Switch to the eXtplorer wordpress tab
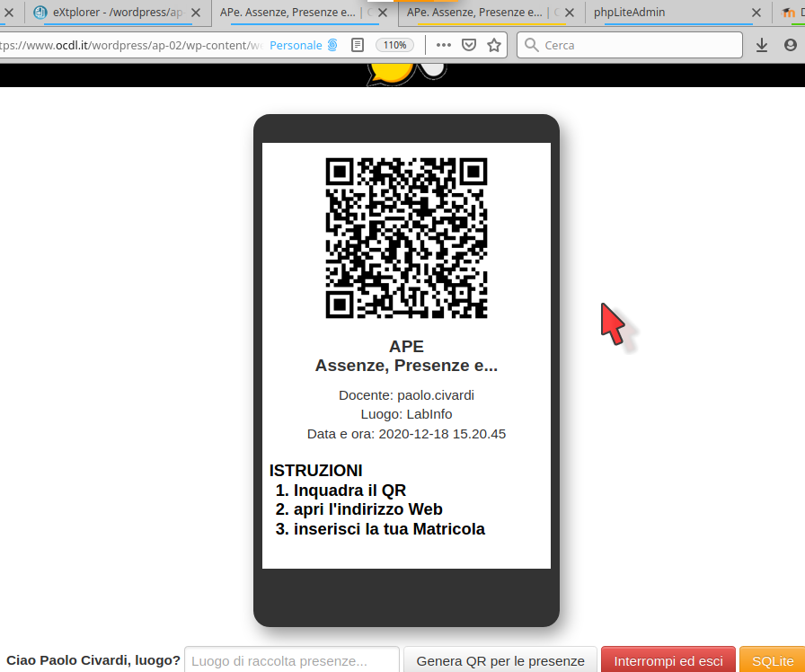Image resolution: width=805 pixels, height=672 pixels. pos(118,13)
